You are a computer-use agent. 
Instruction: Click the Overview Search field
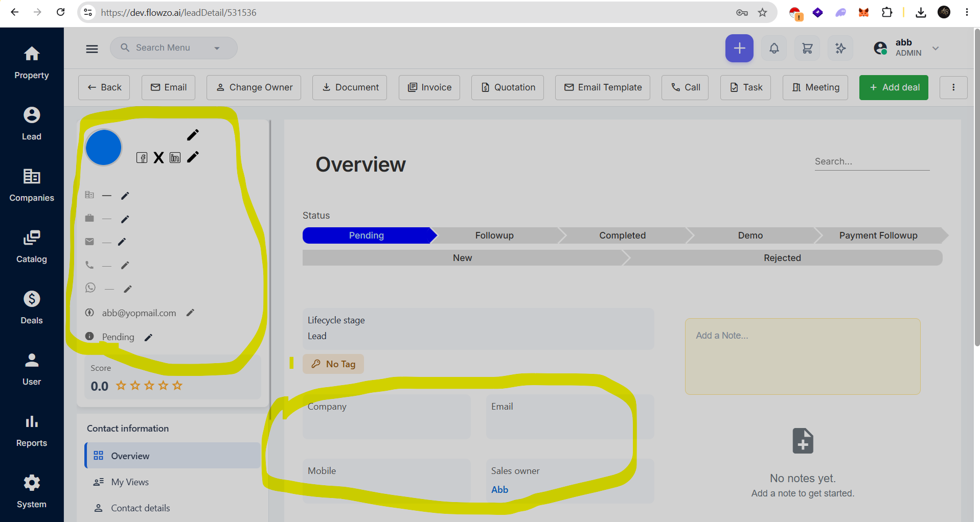872,161
